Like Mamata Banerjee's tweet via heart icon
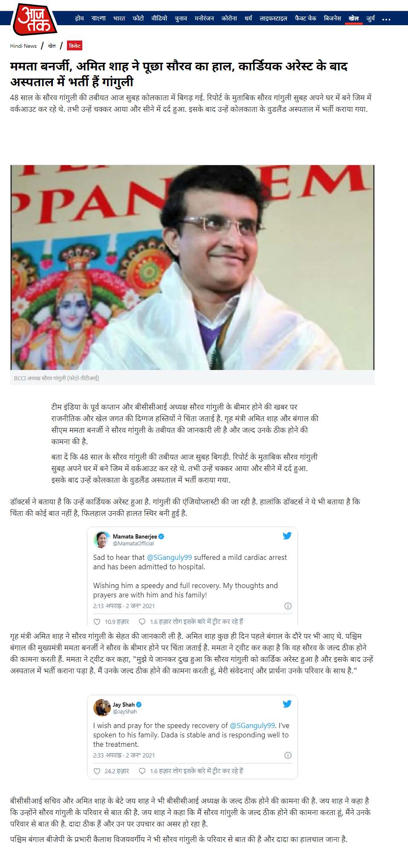This screenshot has height=868, width=408. point(97,622)
